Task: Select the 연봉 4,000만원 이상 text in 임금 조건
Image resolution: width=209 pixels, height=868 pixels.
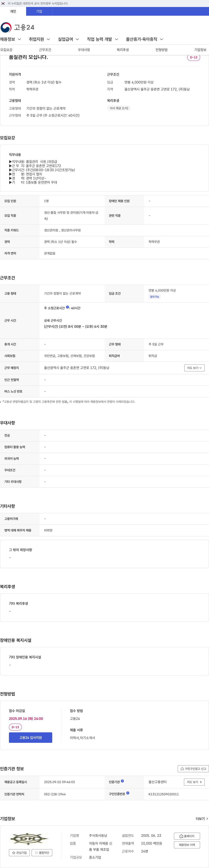Action: tap(162, 290)
